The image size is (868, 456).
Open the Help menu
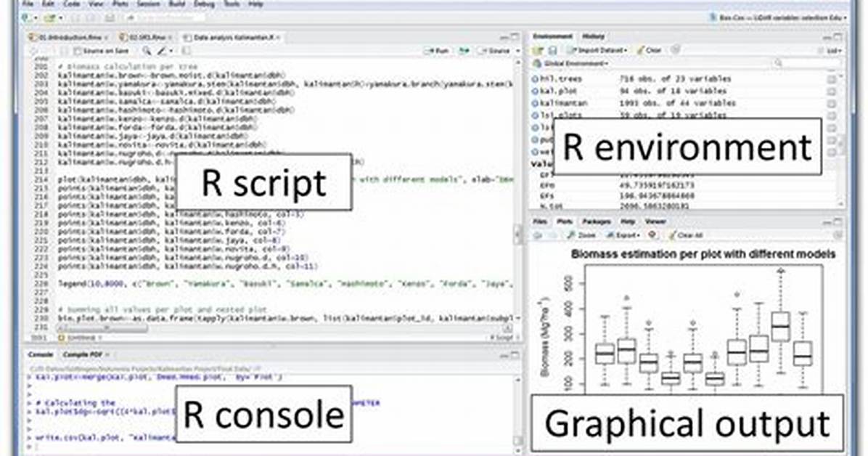tap(255, 4)
